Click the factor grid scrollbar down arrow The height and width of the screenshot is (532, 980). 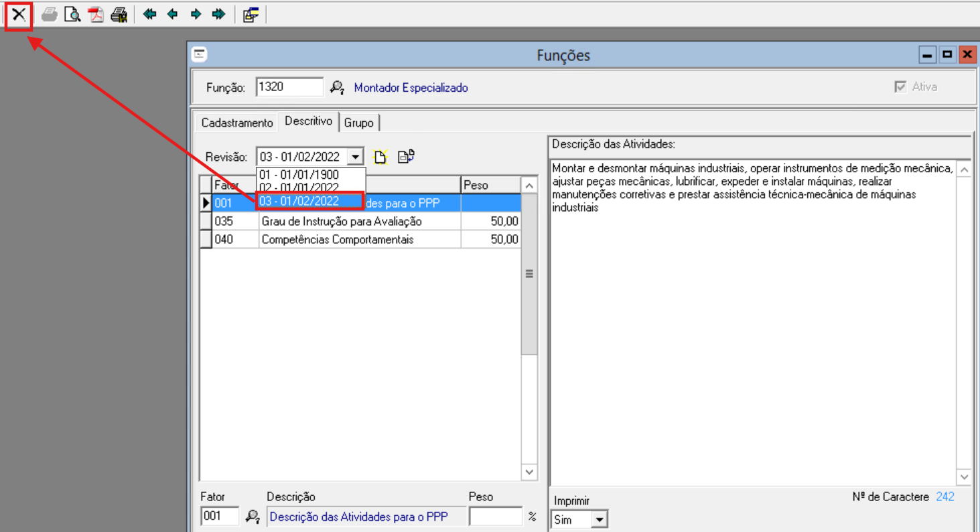529,472
